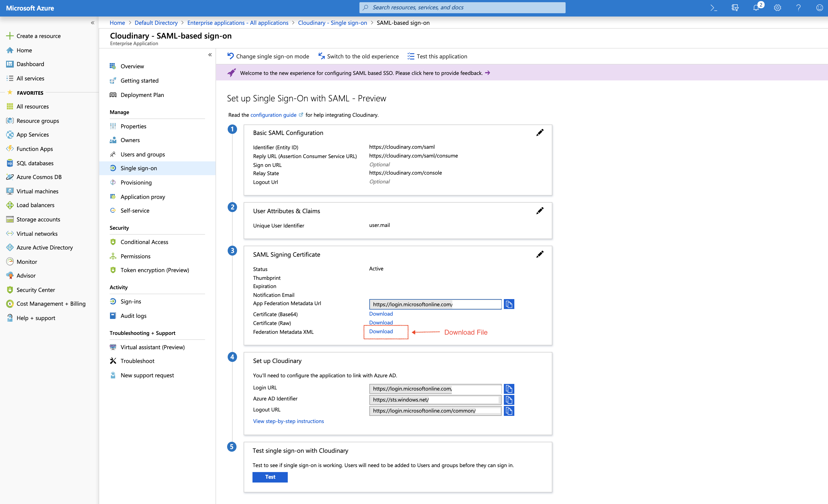
Task: Focus the Search resources, services, and docs box
Action: (462, 7)
